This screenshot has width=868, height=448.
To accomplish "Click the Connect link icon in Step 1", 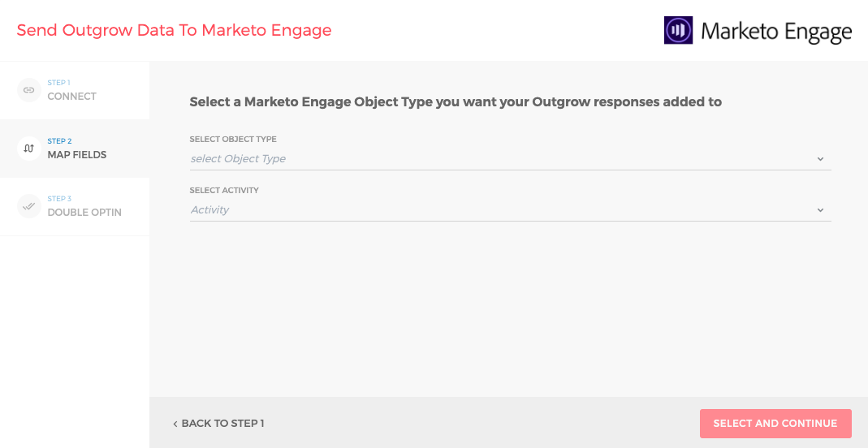I will point(28,90).
